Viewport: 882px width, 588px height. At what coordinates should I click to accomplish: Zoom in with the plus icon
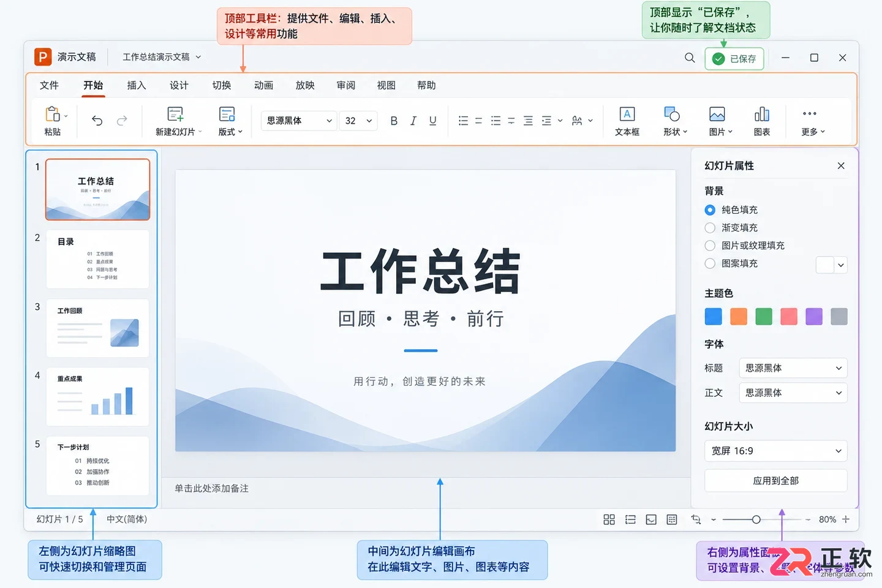(846, 519)
